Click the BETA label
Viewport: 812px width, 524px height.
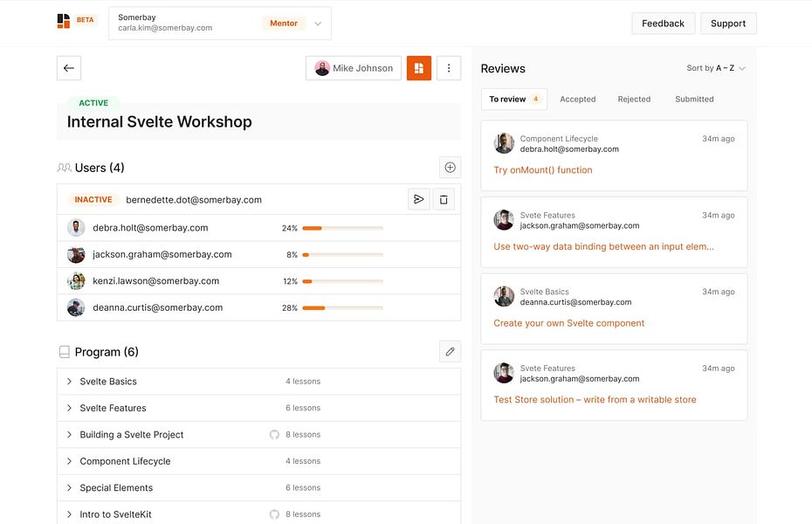pos(85,20)
